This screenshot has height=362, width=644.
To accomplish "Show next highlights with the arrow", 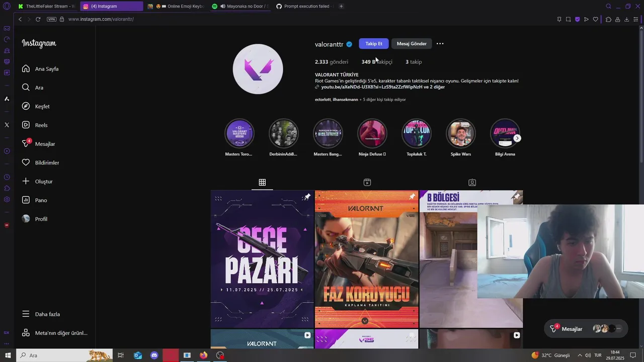I will click(517, 138).
